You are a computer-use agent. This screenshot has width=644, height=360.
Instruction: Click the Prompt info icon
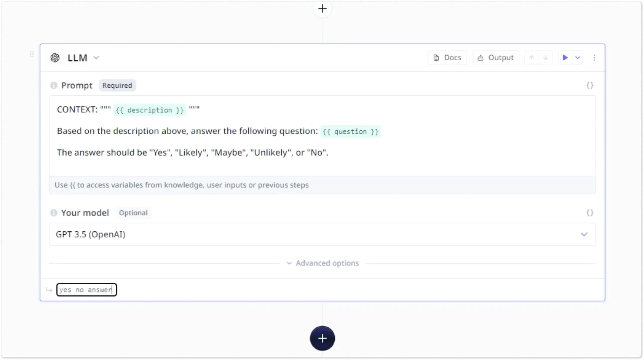pos(54,86)
